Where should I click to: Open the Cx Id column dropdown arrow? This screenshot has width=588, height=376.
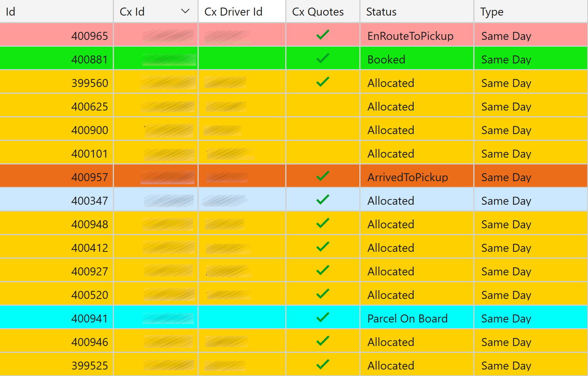(x=185, y=11)
